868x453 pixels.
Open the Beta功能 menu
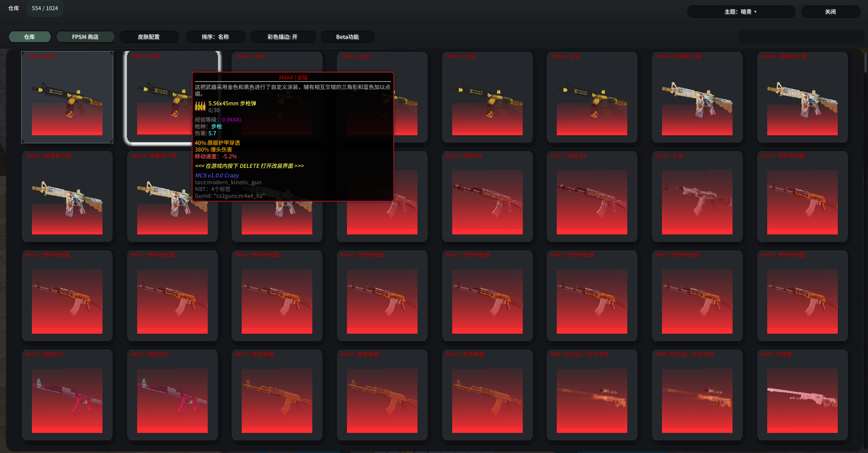point(347,37)
